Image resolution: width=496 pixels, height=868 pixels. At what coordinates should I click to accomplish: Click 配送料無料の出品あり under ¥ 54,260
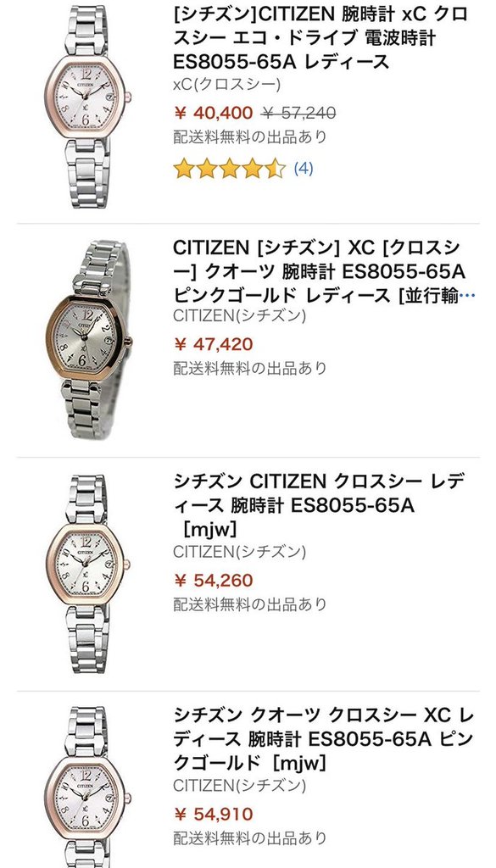(250, 604)
